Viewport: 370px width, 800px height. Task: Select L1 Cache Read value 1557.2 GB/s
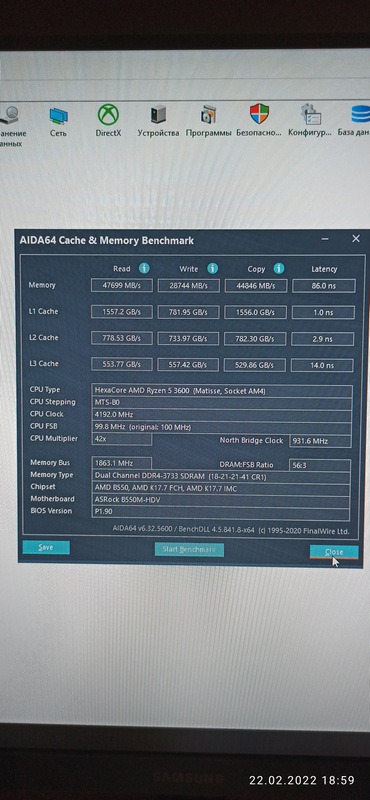pyautogui.click(x=122, y=312)
